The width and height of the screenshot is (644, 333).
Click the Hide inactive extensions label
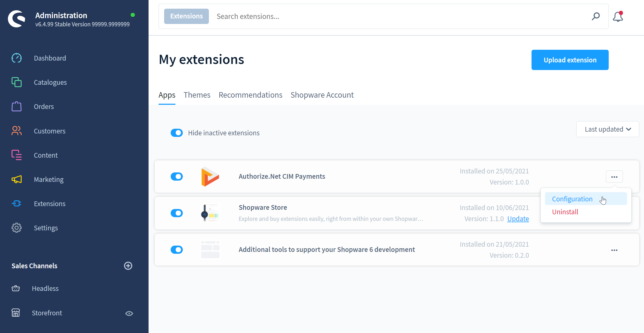224,133
